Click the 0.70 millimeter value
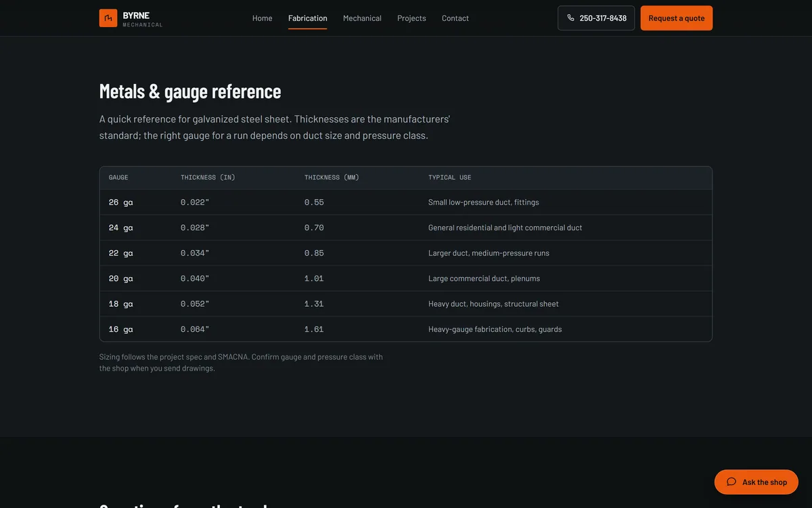The width and height of the screenshot is (812, 508). [314, 228]
